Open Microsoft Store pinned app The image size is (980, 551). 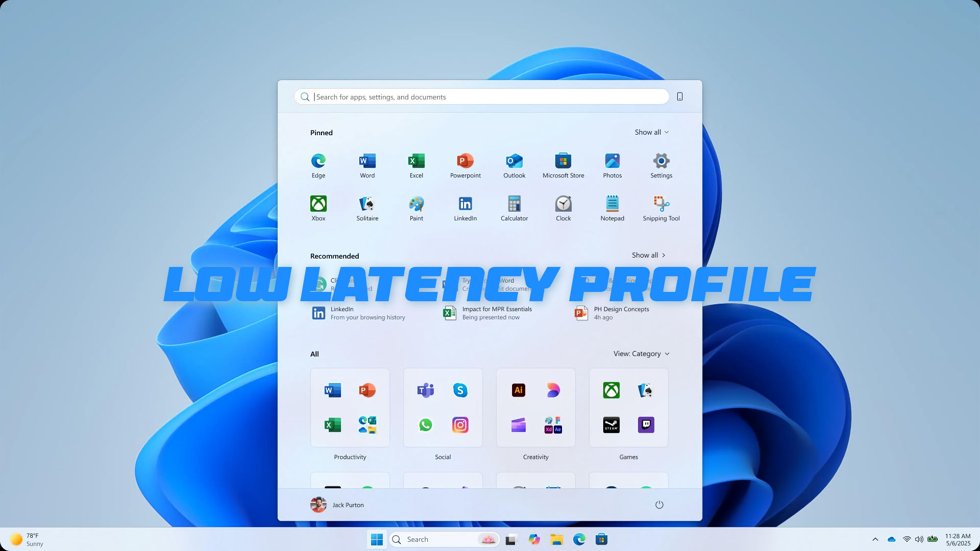pyautogui.click(x=563, y=166)
